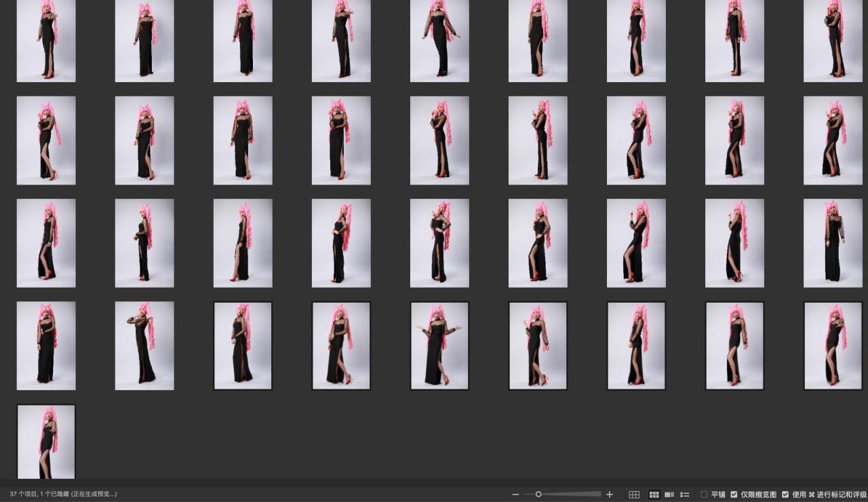The image size is (868, 502).
Task: Select the first thumbnail in the second row
Action: coord(46,140)
